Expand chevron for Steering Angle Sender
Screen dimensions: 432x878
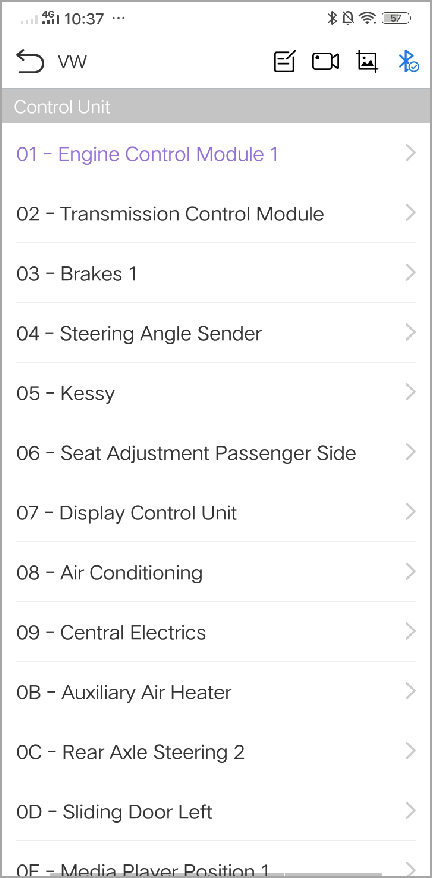411,333
